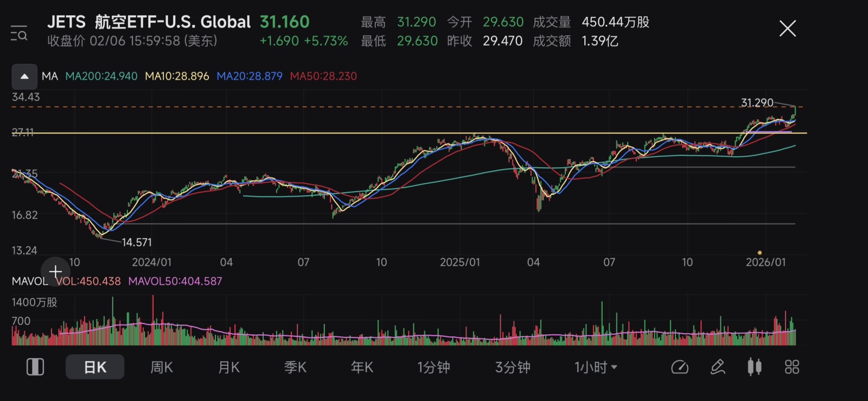
Task: Click the MA indicator name label
Action: point(50,77)
